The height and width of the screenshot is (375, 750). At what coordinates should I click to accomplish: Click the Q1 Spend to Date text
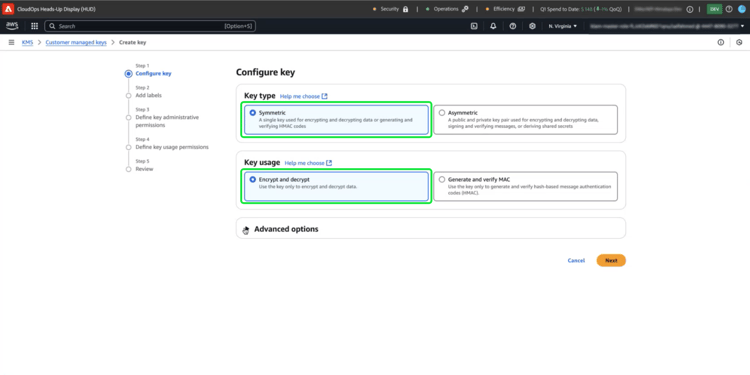pyautogui.click(x=581, y=9)
